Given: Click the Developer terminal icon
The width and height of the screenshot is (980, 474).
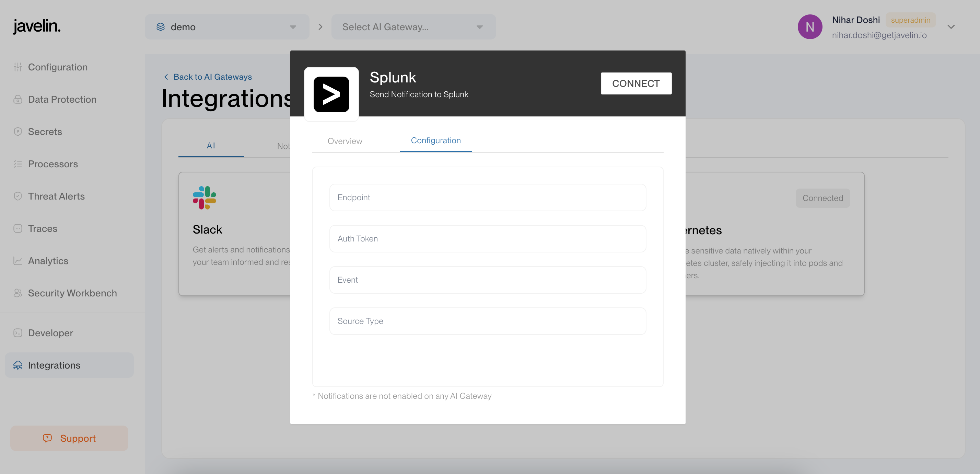Looking at the screenshot, I should click(x=18, y=333).
